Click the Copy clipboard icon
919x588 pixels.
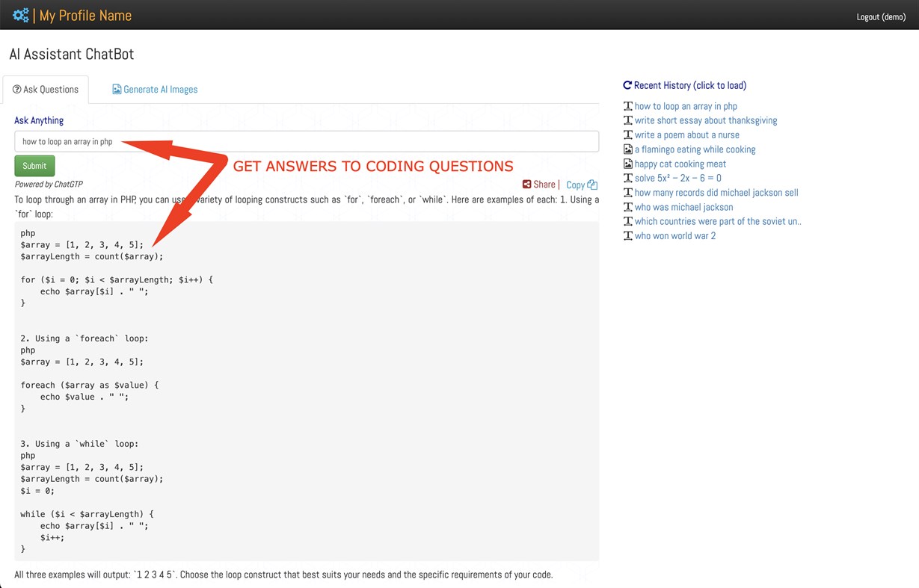click(592, 185)
